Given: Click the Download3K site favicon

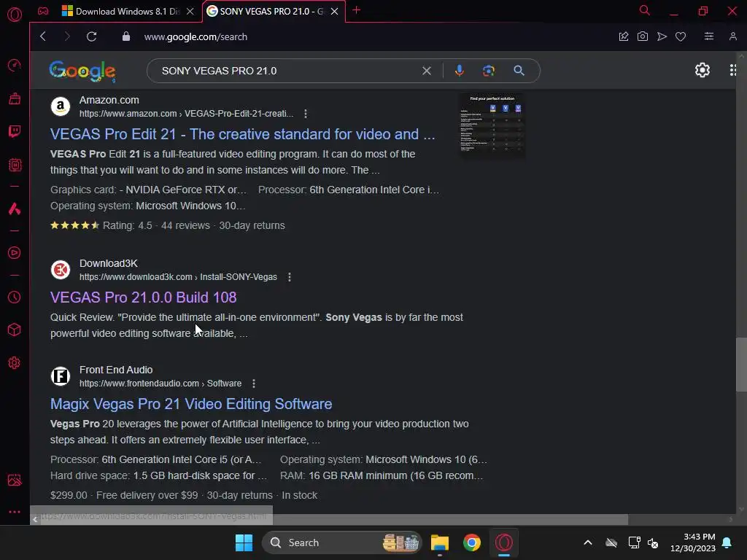Looking at the screenshot, I should [61, 270].
